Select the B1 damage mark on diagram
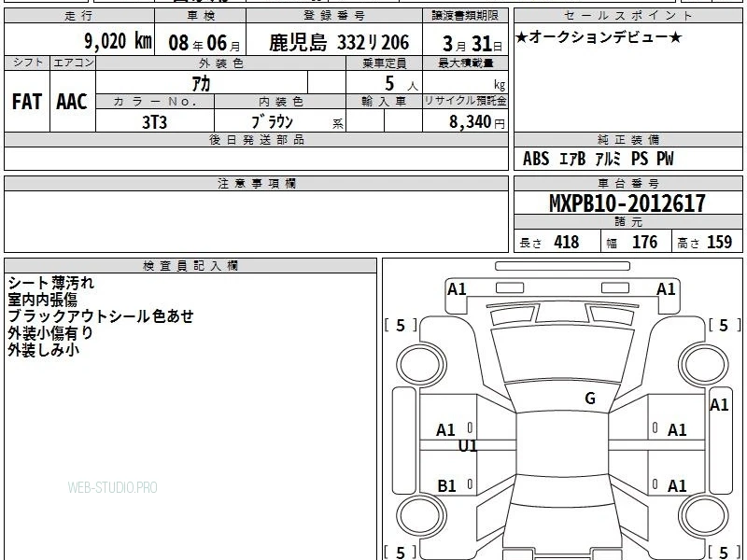This screenshot has height=560, width=747. click(447, 485)
